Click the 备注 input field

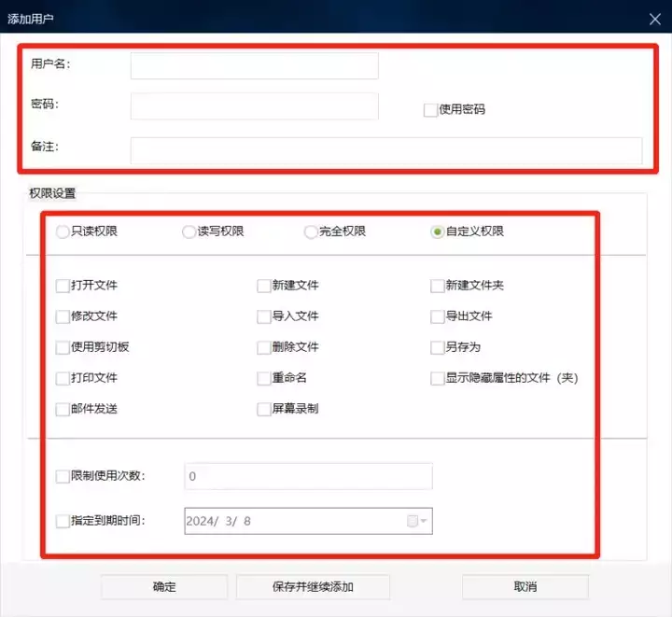386,150
